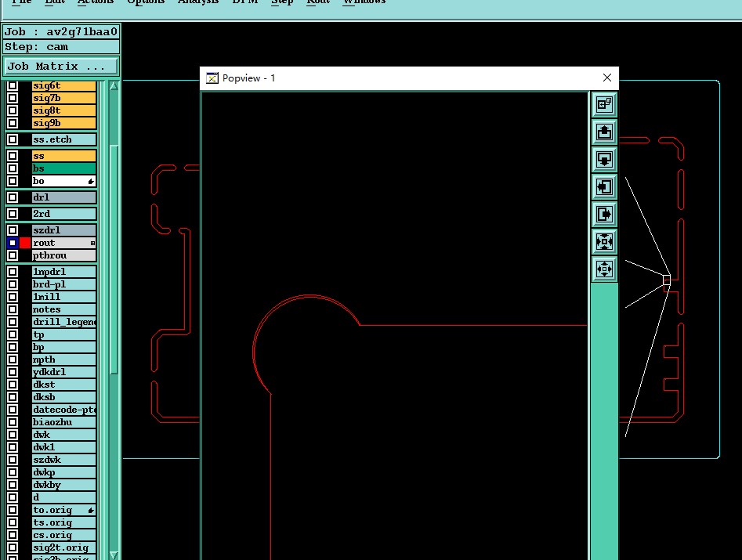742x560 pixels.
Task: Select the dkst layer name
Action: (64, 385)
